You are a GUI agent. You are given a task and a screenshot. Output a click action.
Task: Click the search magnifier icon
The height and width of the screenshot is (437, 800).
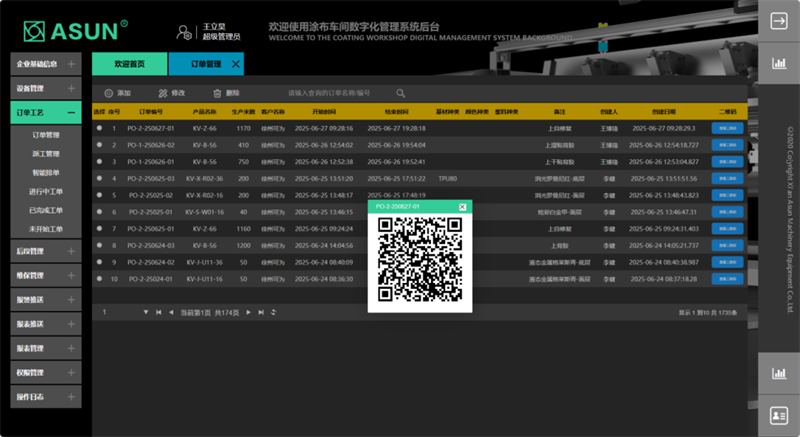400,92
